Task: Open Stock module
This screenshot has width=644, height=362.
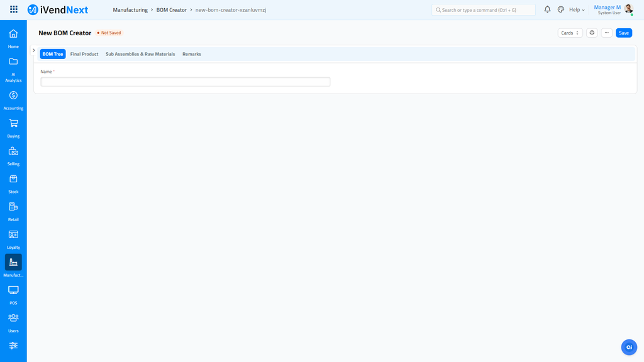Action: tap(13, 184)
